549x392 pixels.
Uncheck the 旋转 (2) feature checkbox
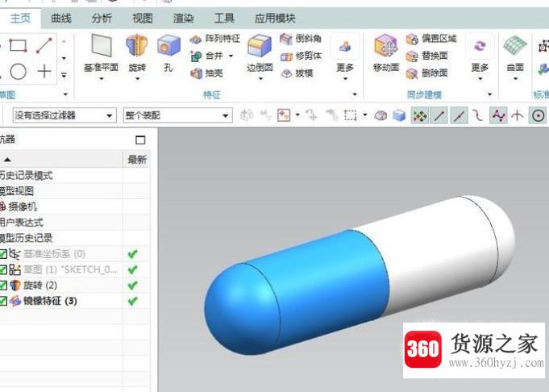tap(3, 286)
